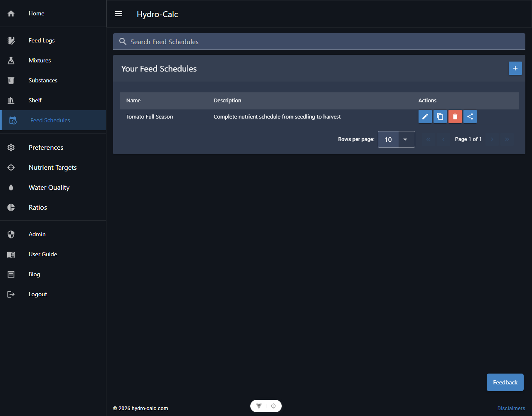Select the Feed Schedules menu item
Screen dimensions: 532x416
[53, 120]
